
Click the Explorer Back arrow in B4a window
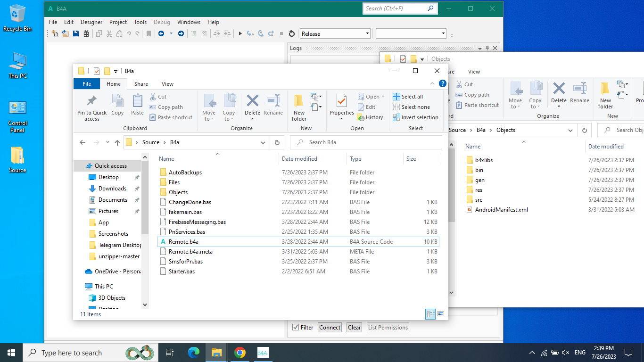click(x=83, y=142)
